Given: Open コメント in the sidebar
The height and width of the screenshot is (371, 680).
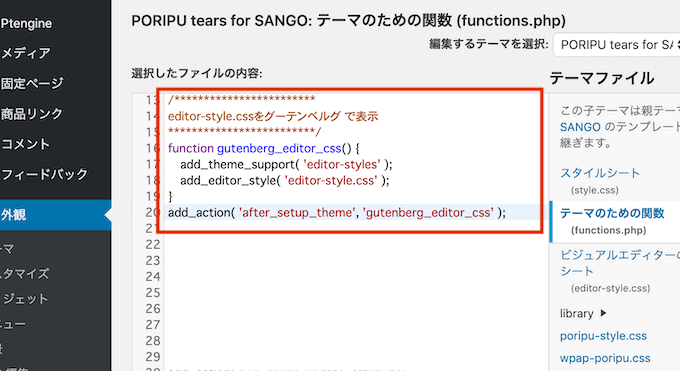Looking at the screenshot, I should 26,144.
